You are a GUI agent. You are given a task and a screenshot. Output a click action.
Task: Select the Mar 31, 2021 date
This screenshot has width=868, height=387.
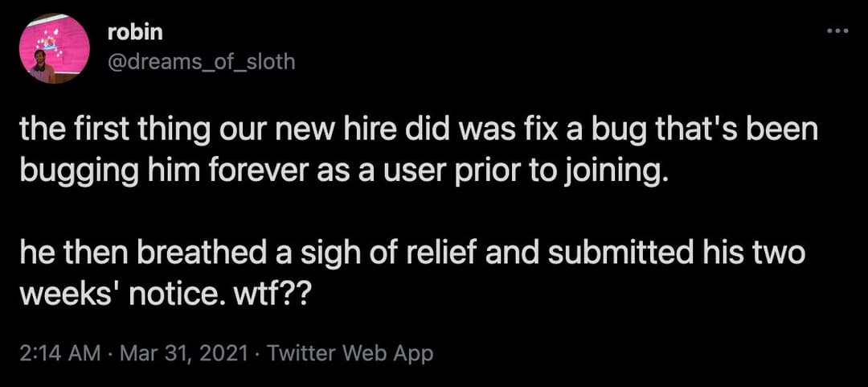182,353
